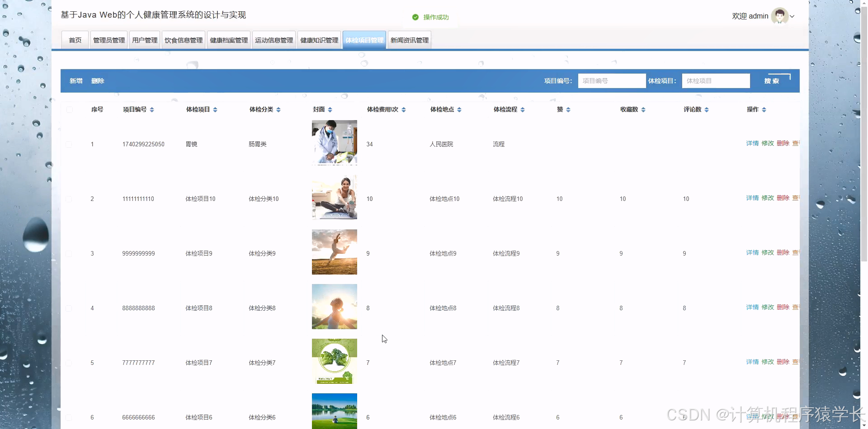Sort table by 项目编号 column arrow
This screenshot has height=429, width=868.
click(152, 109)
